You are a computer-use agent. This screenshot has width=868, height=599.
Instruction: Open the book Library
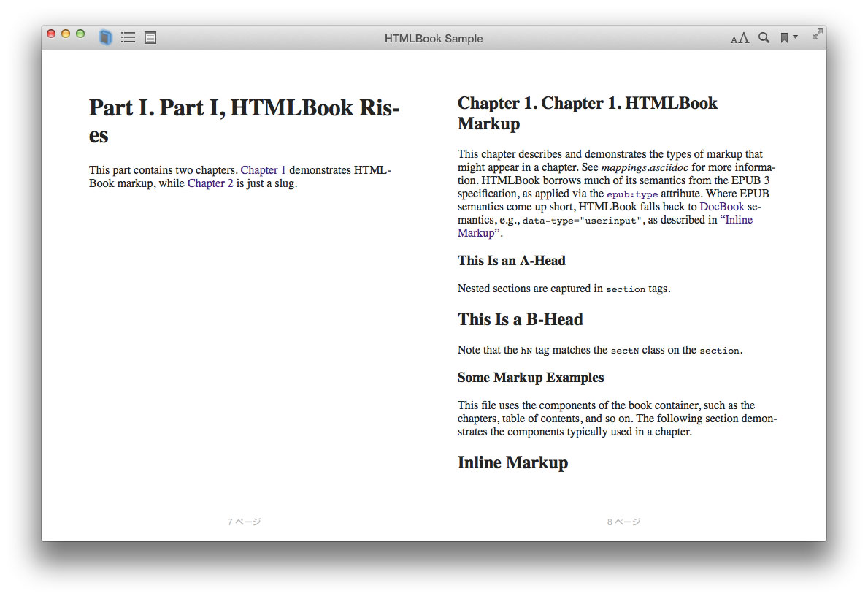pos(105,37)
